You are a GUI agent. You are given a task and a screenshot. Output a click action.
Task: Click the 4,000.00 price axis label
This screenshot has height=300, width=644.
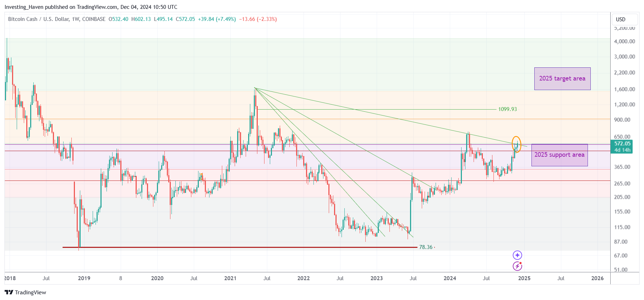pyautogui.click(x=624, y=41)
